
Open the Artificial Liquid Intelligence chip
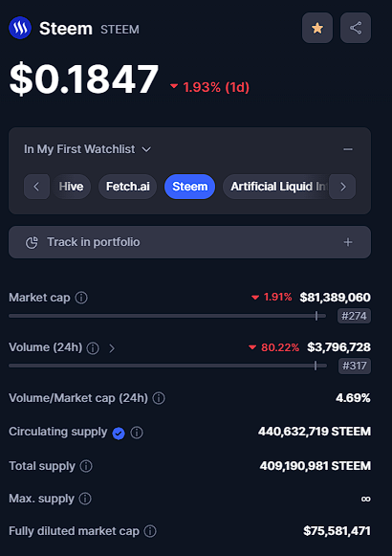point(276,187)
